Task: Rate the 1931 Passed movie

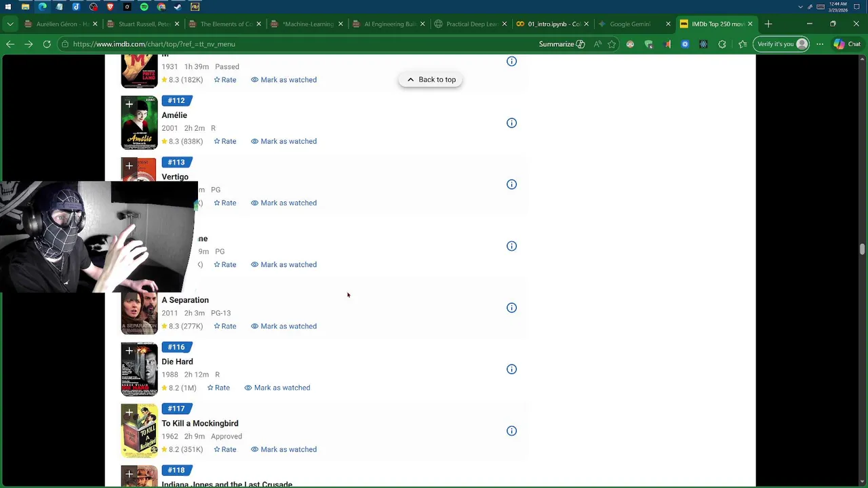Action: click(x=225, y=79)
